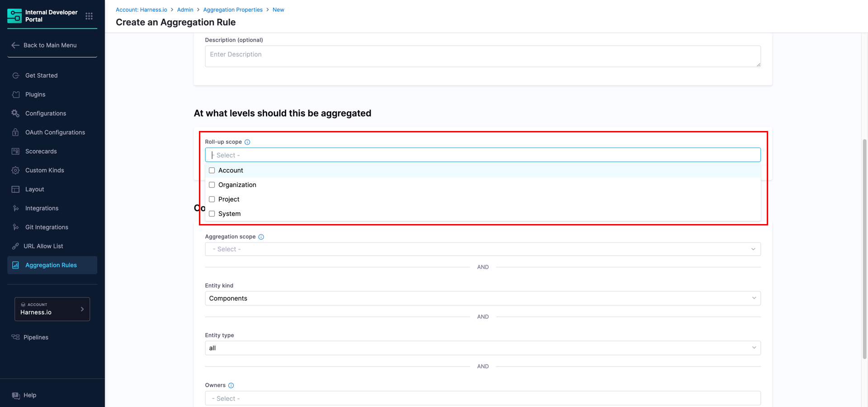Click the Help chat icon
Screen dimensions: 868x407
(16, 395)
